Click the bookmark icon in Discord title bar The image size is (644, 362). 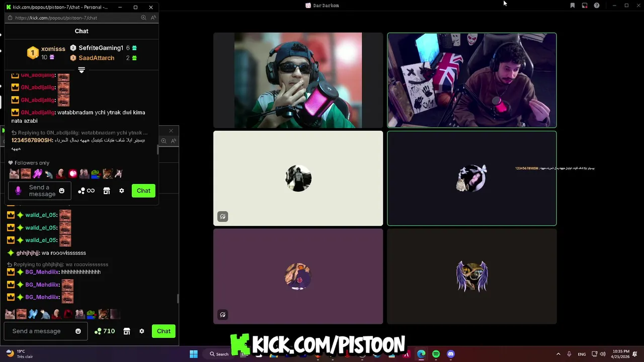click(573, 6)
